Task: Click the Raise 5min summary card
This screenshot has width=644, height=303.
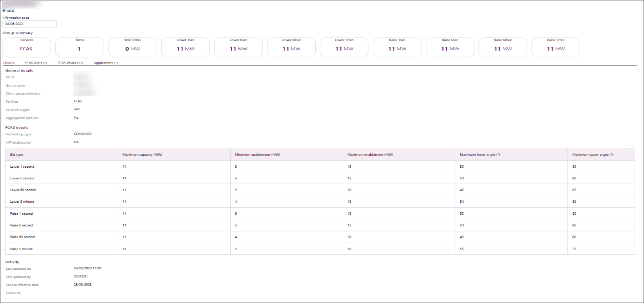Action: coord(555,47)
